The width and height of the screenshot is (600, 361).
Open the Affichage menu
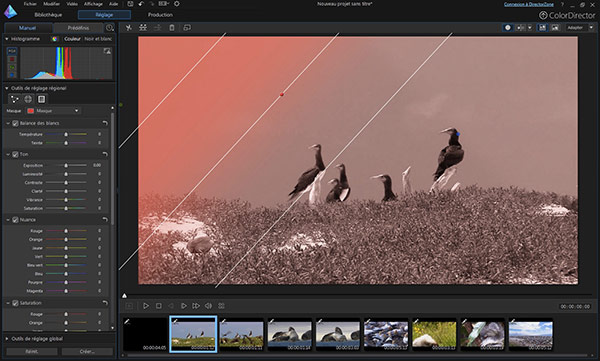[x=93, y=4]
